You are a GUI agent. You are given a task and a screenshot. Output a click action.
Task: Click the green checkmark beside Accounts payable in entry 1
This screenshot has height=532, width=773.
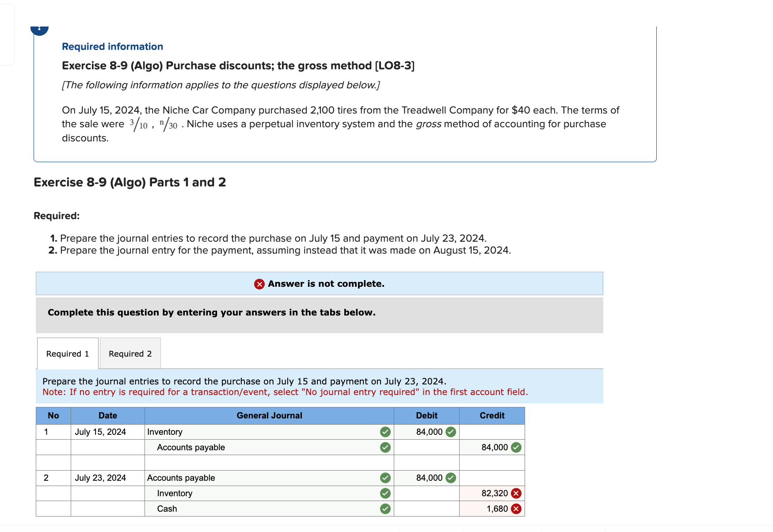(385, 447)
